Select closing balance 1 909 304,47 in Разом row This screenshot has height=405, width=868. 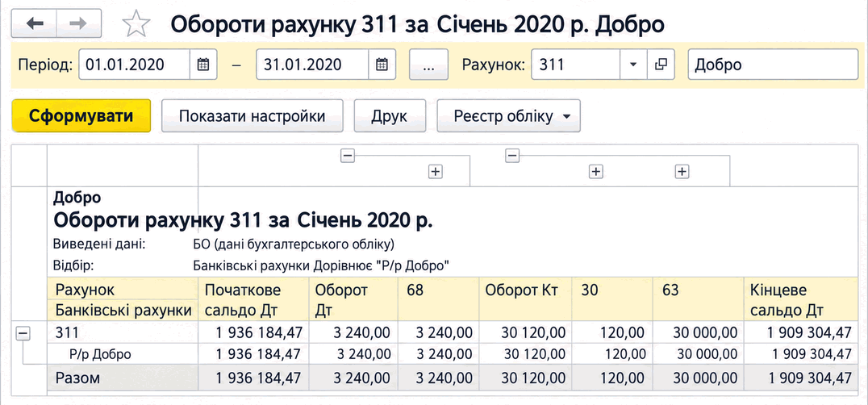point(800,378)
